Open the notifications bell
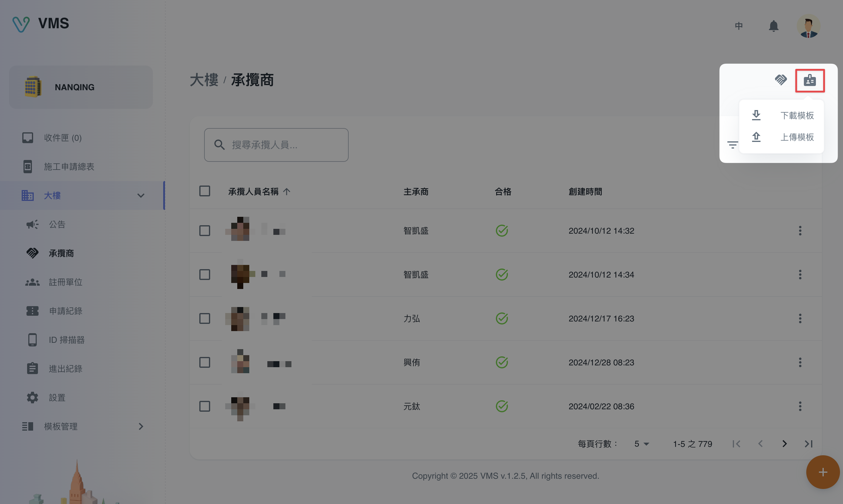The width and height of the screenshot is (843, 504). coord(773,26)
